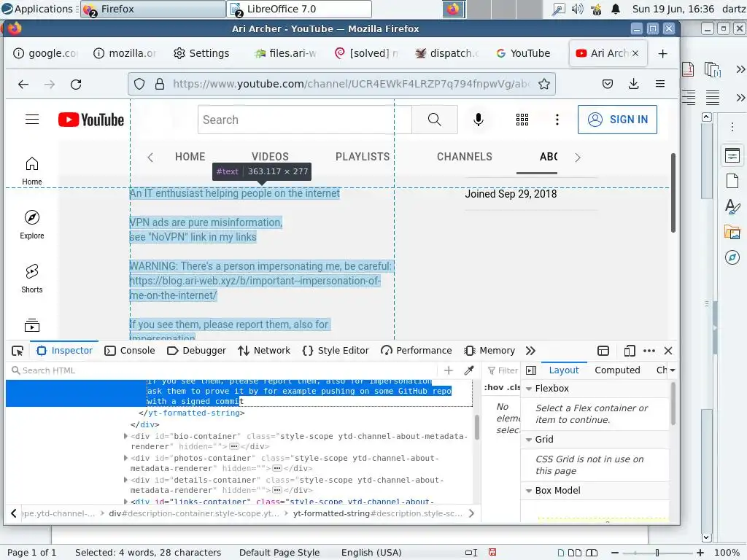Expand the details-container div node
This screenshot has width=747, height=560.
point(125,480)
